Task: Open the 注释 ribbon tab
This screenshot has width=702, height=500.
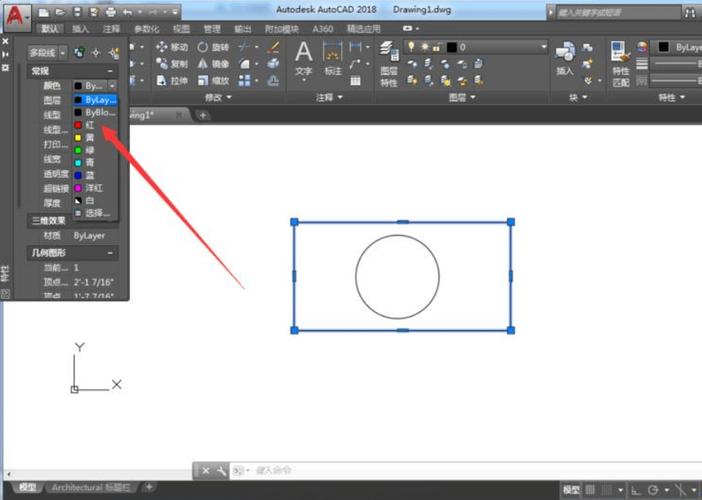Action: coord(111,29)
